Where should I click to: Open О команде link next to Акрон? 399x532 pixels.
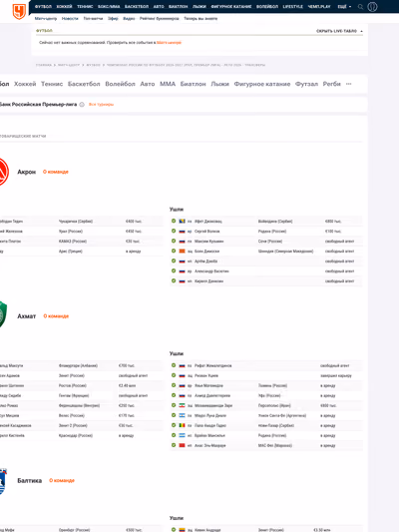pos(56,172)
